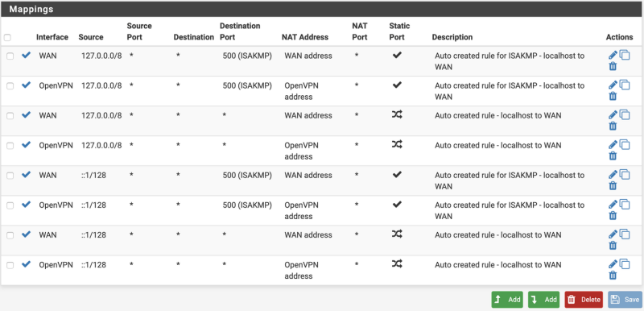Delete the first WAN ISAKMP 127.0.0.0/8 mapping

(613, 67)
